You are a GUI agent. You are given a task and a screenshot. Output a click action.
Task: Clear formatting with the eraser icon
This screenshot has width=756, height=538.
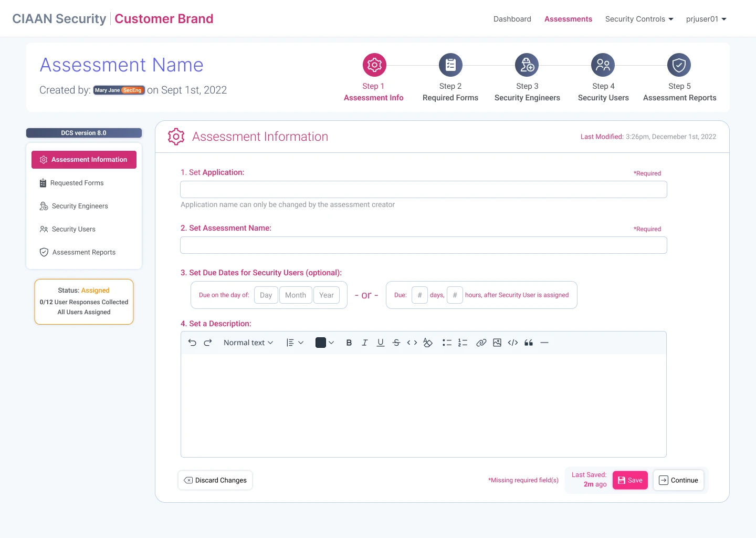tap(428, 343)
